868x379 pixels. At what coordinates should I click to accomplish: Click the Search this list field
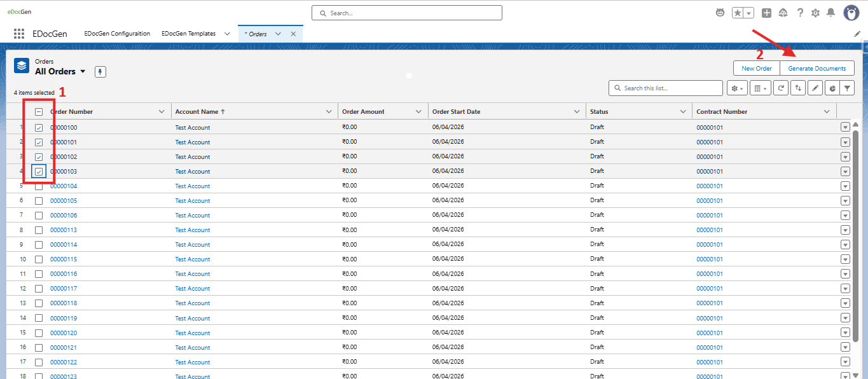[666, 88]
